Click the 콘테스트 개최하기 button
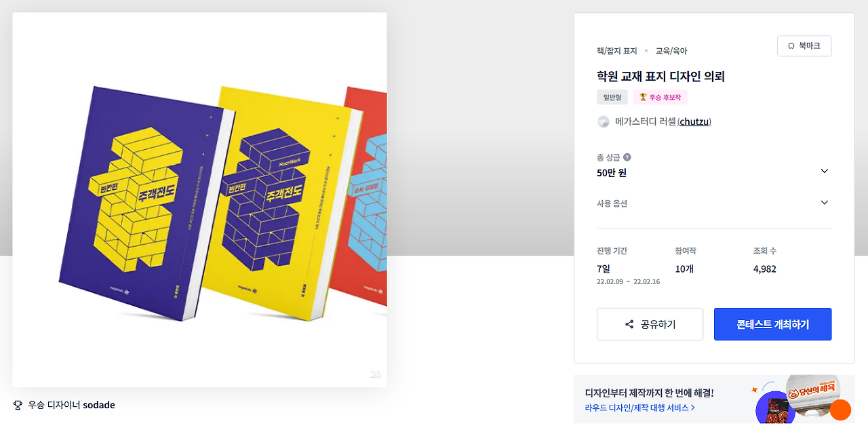The width and height of the screenshot is (868, 434). pyautogui.click(x=773, y=324)
